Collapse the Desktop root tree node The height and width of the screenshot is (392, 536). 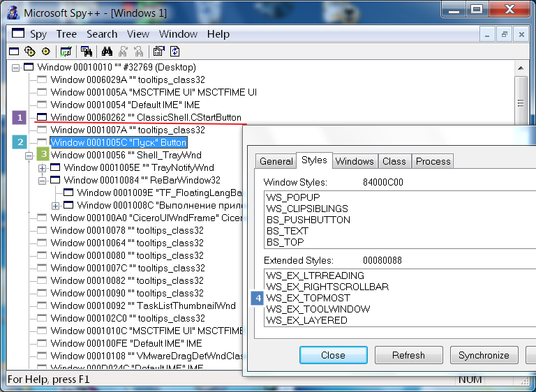click(x=16, y=68)
